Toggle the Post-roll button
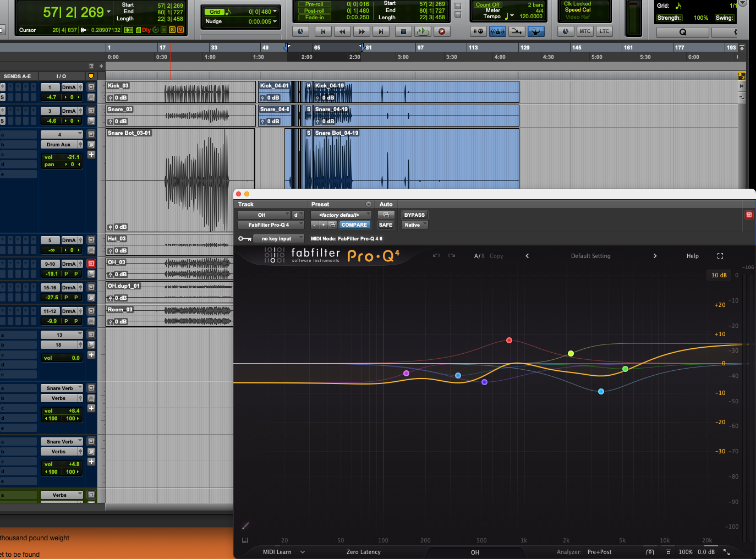This screenshot has height=559, width=756. [314, 11]
